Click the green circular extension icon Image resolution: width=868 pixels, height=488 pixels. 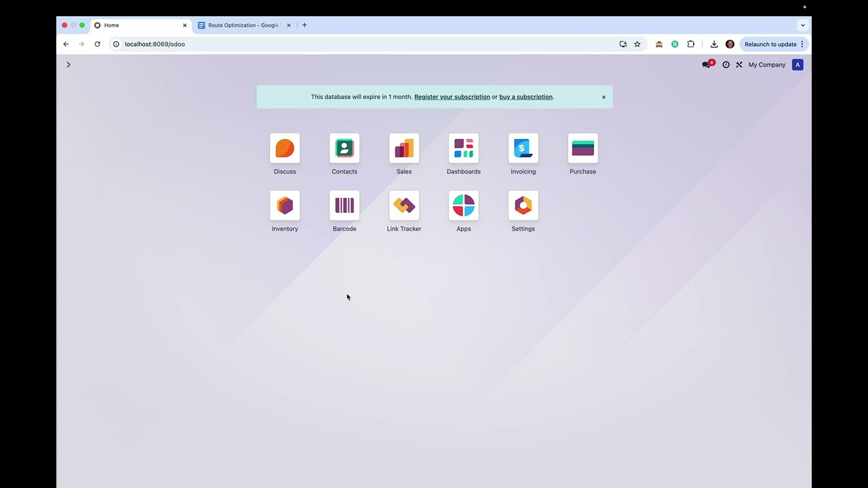(x=675, y=44)
